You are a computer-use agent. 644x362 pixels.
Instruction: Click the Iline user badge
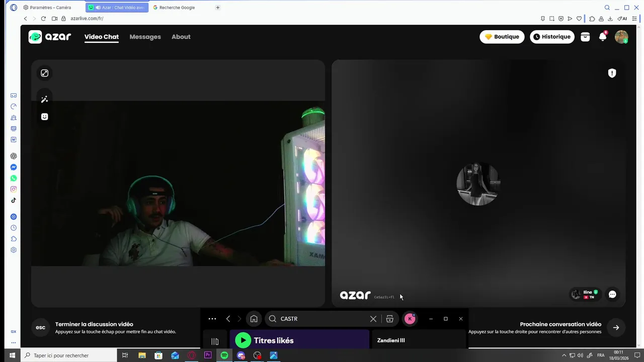pos(585,295)
